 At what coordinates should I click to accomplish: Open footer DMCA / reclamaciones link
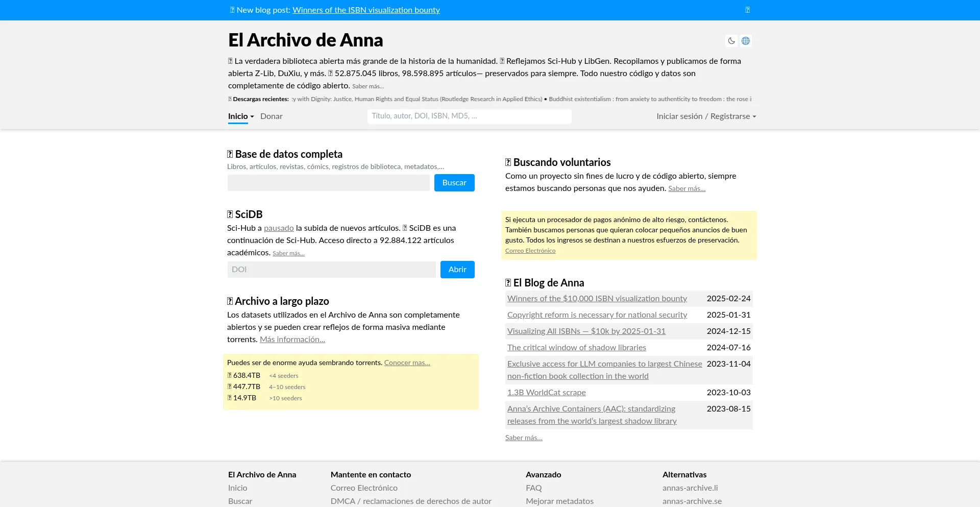coord(411,501)
